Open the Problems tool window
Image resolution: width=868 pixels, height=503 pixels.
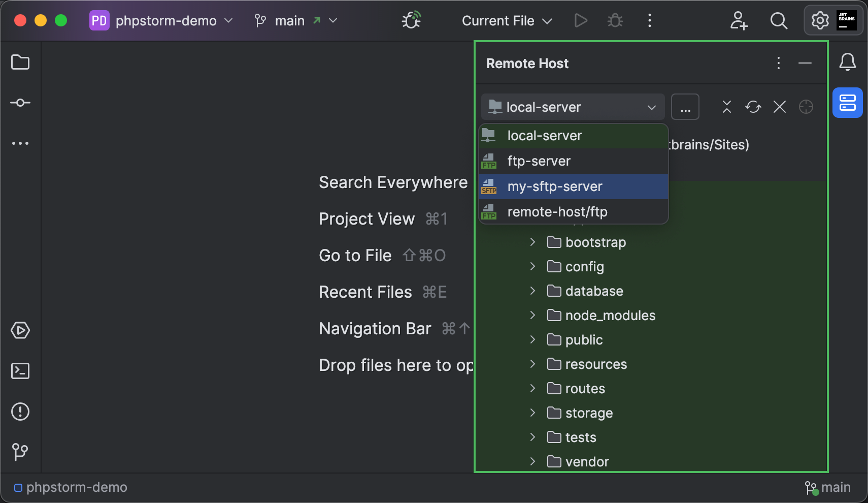tap(20, 412)
